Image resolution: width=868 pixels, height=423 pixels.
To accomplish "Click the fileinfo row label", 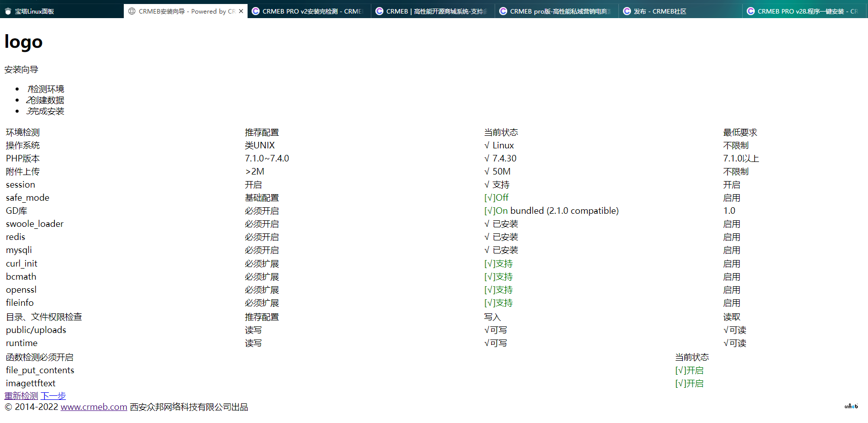I will point(20,303).
